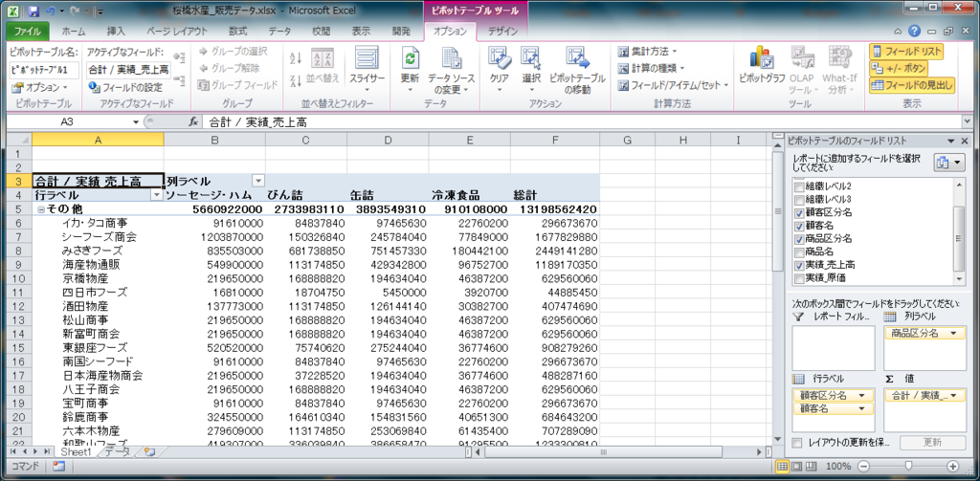Switch to the ホーム ribbon tab
The width and height of the screenshot is (980, 481).
pos(74,32)
